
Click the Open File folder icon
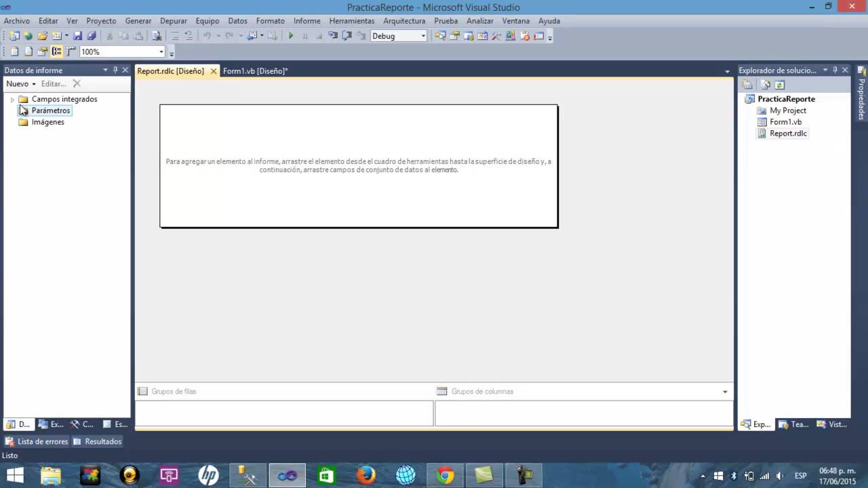(42, 36)
